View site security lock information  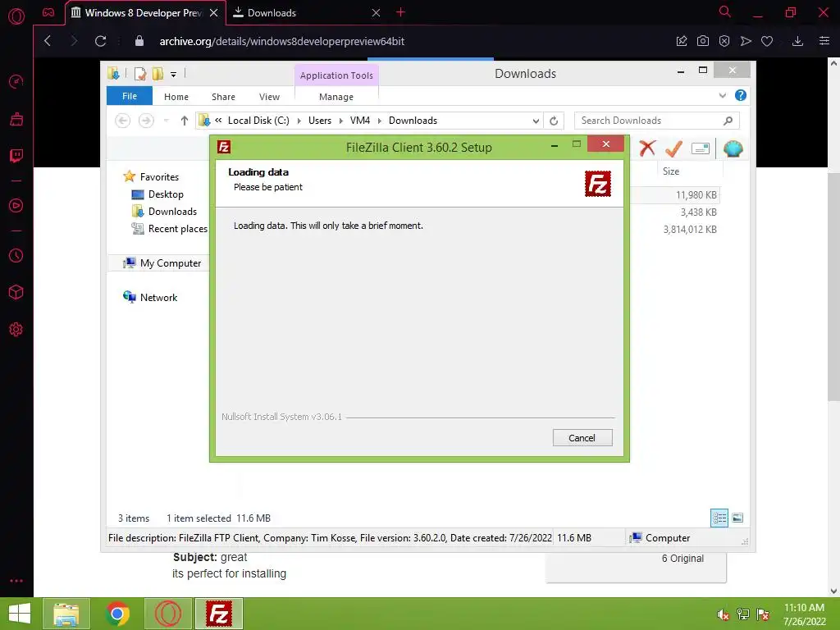point(139,41)
